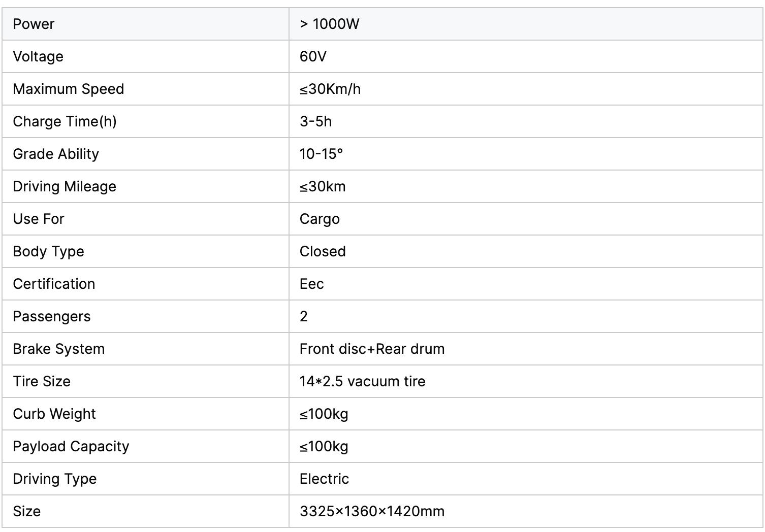Click the "≤30Km/h" speed value

330,89
